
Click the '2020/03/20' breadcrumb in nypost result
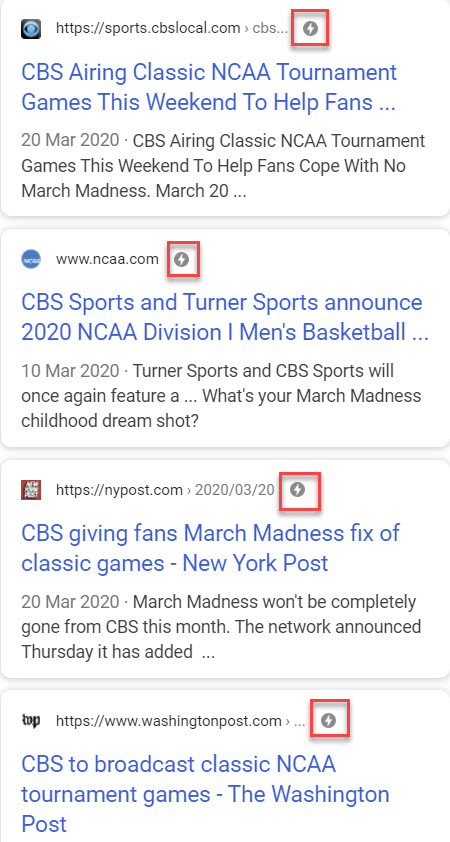234,490
